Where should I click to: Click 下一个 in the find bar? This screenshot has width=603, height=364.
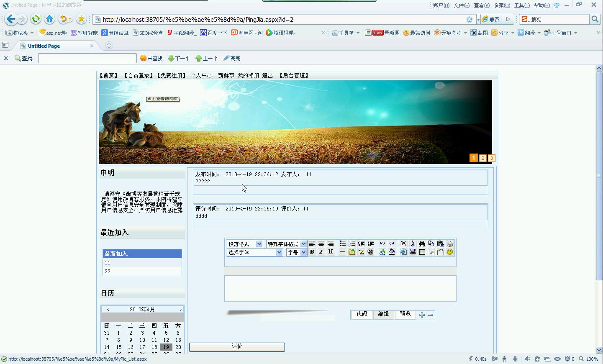179,59
